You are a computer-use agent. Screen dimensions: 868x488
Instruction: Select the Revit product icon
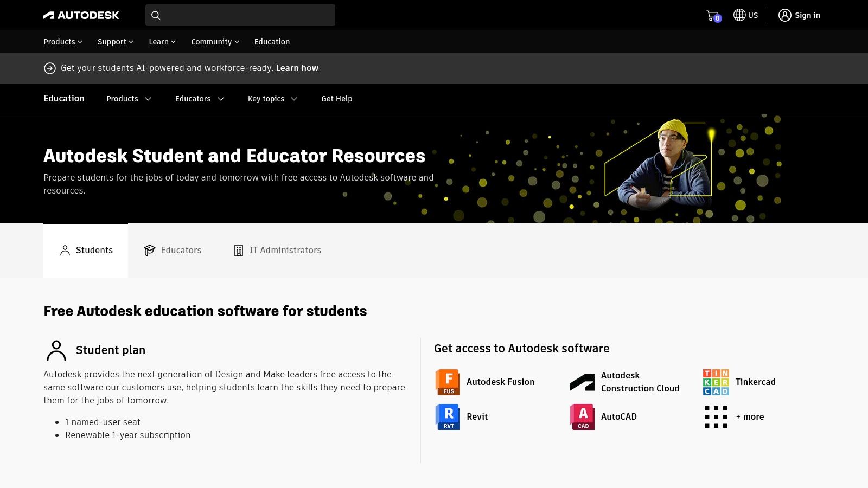448,417
